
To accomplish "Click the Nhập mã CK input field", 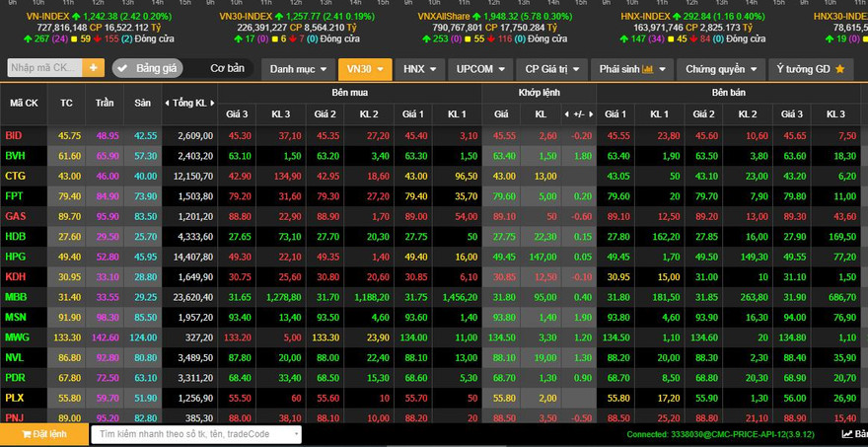I will click(44, 68).
